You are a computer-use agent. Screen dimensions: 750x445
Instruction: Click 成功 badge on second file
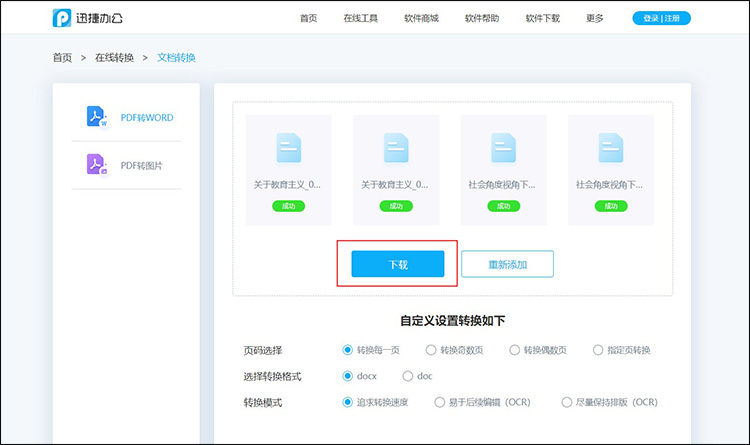coord(396,206)
